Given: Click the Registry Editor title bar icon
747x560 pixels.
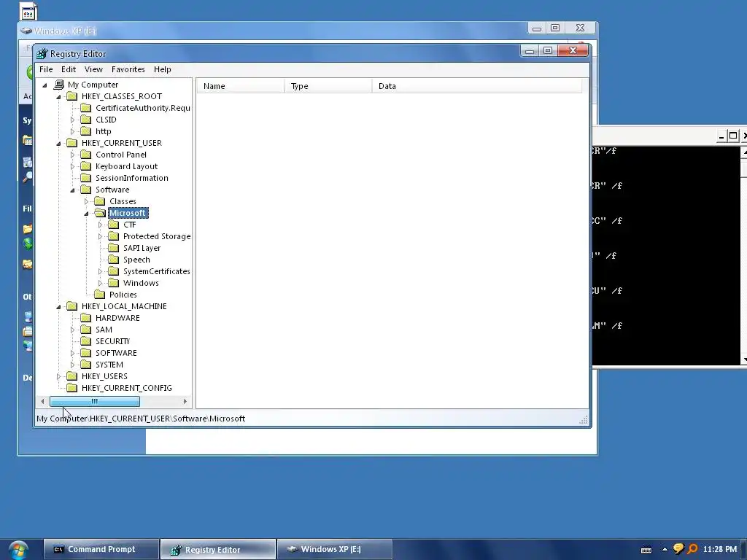Looking at the screenshot, I should point(42,54).
